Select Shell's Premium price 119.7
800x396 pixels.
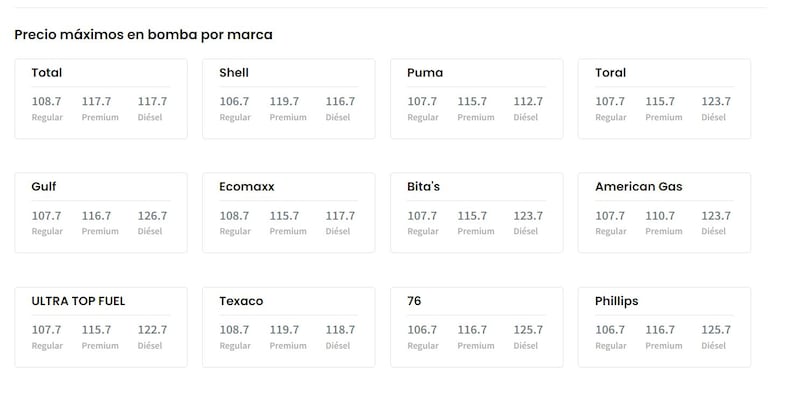(284, 102)
